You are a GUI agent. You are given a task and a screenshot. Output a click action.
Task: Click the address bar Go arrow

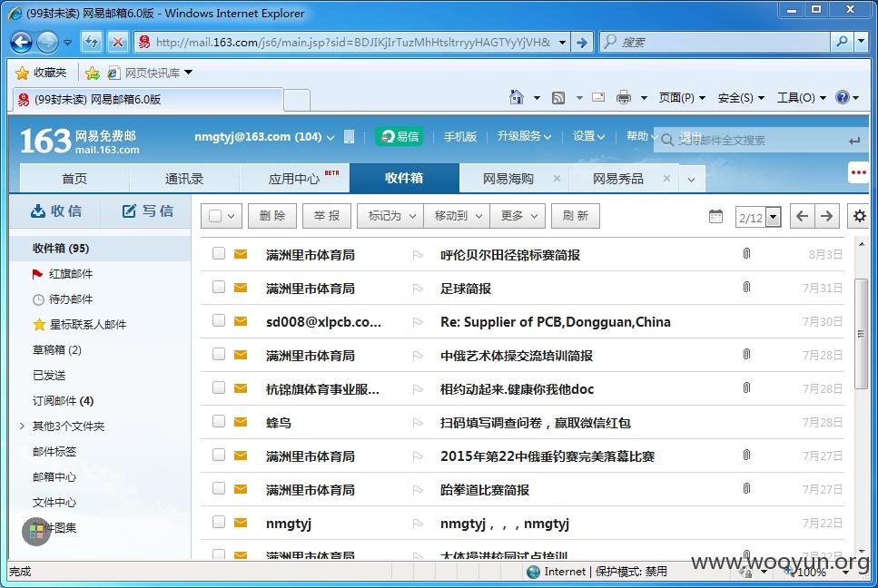[x=582, y=42]
